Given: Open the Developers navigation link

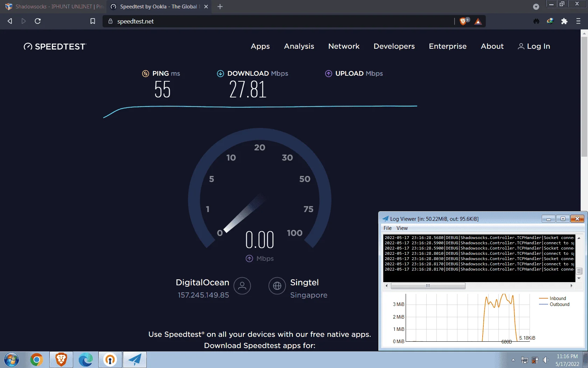Looking at the screenshot, I should pos(394,46).
